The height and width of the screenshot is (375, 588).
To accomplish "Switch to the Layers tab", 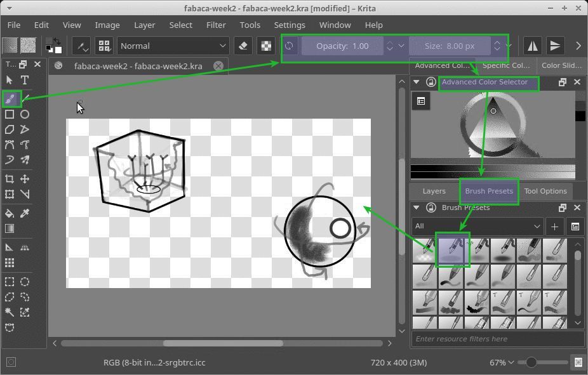I will pyautogui.click(x=434, y=191).
